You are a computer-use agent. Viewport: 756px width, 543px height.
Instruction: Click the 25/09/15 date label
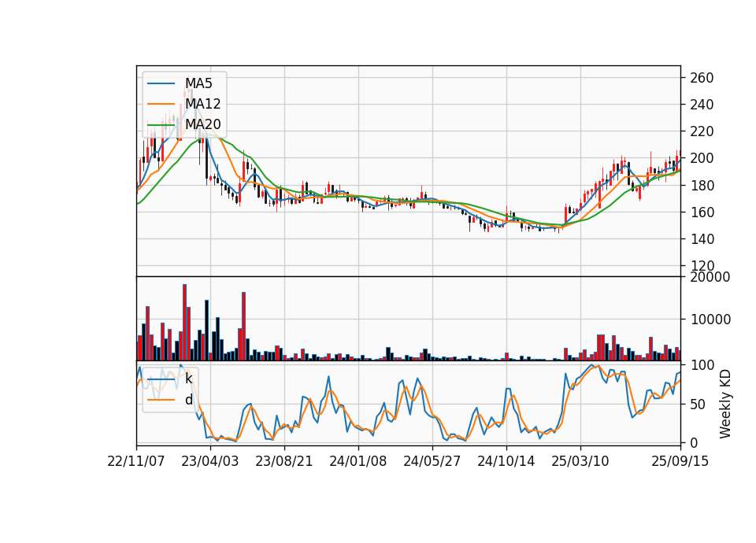tap(680, 461)
